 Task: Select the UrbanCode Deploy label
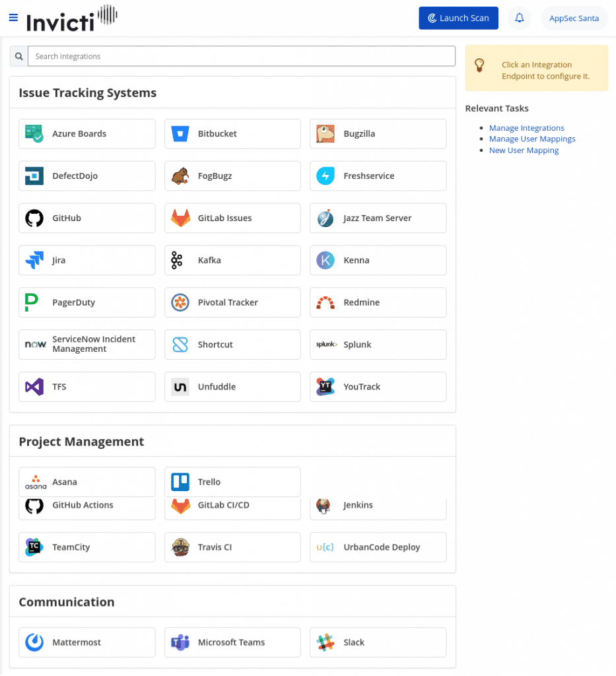click(382, 547)
